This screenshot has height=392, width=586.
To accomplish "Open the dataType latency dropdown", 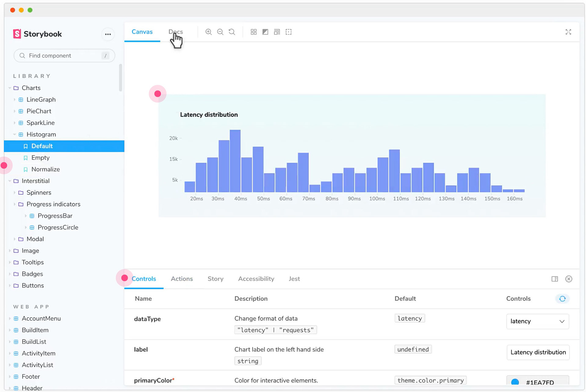I will coord(537,321).
